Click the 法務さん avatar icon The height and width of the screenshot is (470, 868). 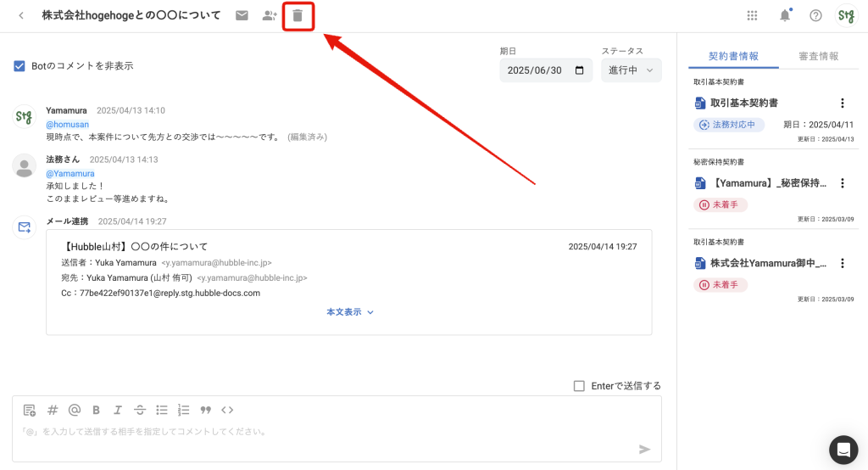tap(25, 165)
